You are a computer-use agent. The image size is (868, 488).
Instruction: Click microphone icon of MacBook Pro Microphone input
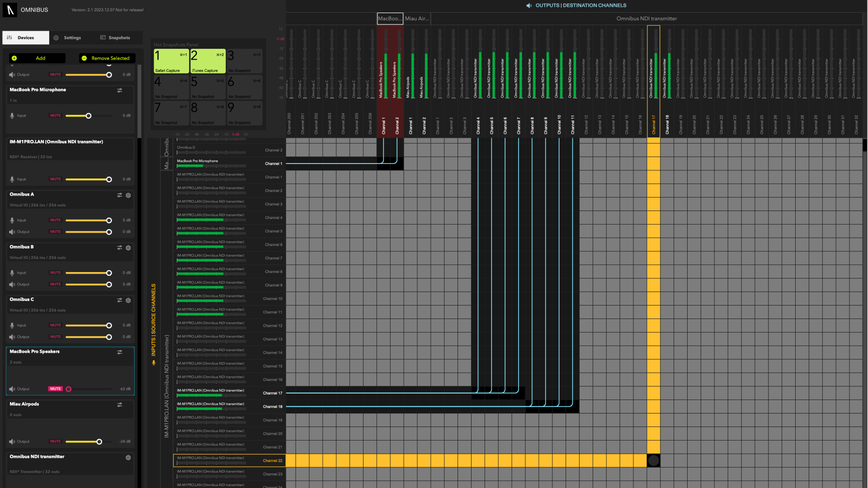click(x=12, y=116)
